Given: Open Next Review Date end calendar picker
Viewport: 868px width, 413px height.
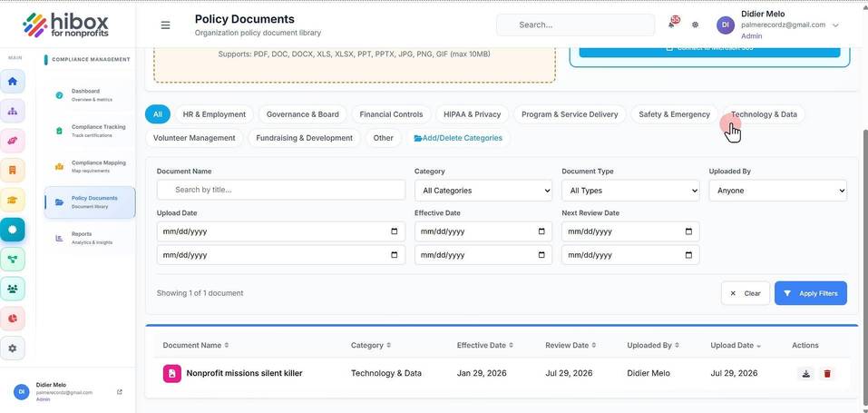Looking at the screenshot, I should tap(688, 255).
